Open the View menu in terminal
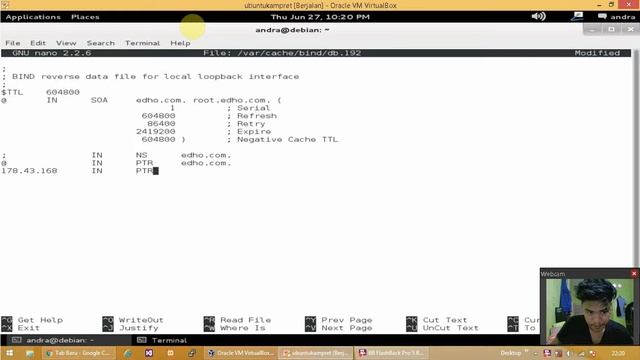This screenshot has width=640, height=360. click(66, 43)
